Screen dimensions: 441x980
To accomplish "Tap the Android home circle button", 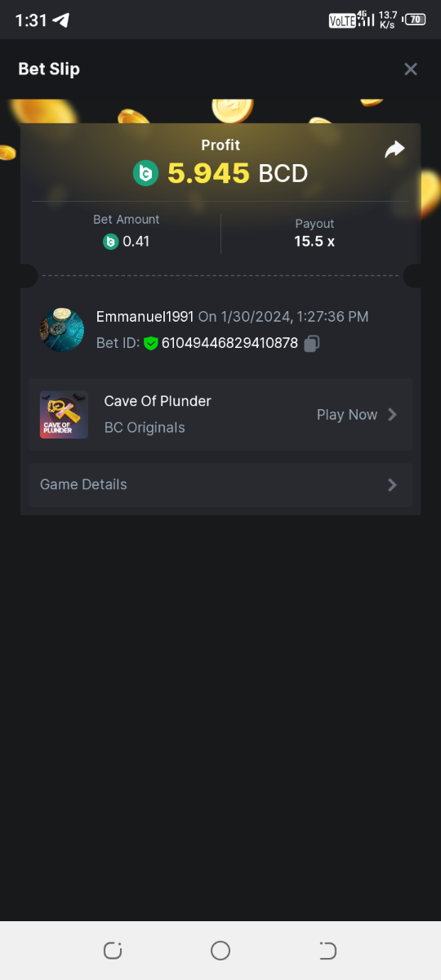I will pyautogui.click(x=220, y=950).
